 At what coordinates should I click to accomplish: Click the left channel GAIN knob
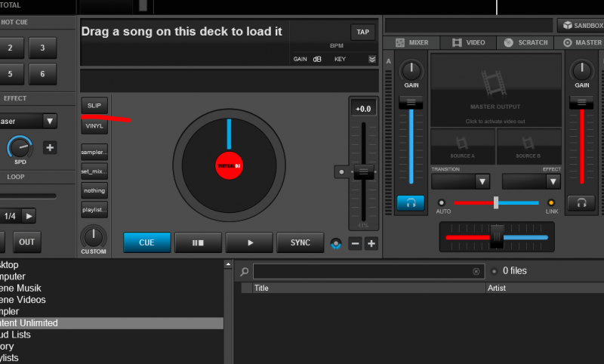411,70
